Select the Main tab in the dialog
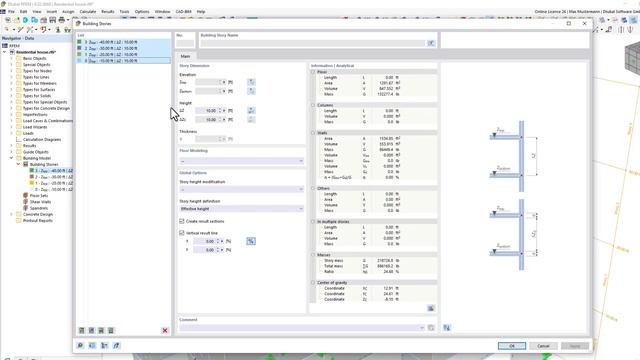640x360 pixels. pyautogui.click(x=185, y=56)
